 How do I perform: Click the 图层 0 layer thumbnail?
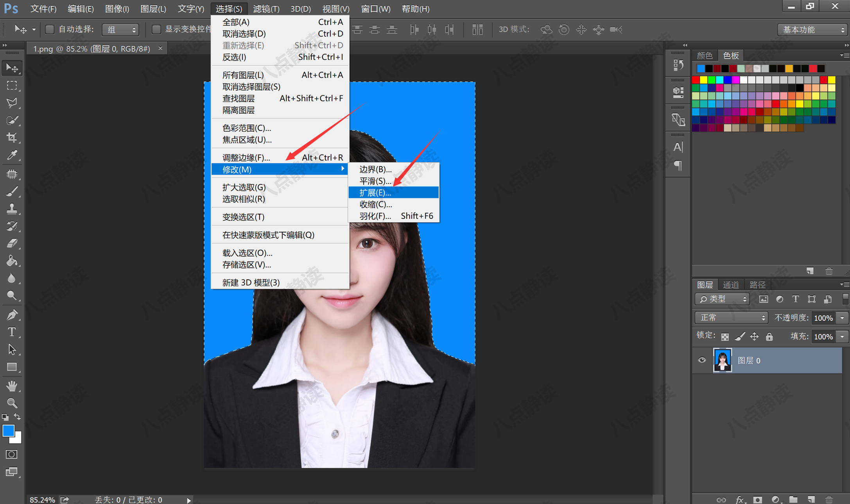(722, 360)
